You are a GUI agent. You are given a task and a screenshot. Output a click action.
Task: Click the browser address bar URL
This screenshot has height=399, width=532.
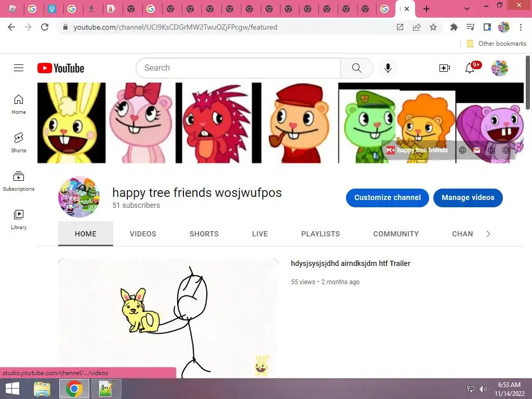tap(176, 27)
